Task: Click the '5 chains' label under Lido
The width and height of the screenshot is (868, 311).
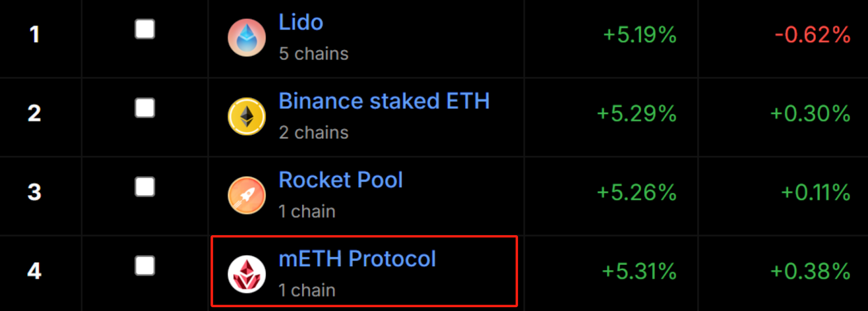Action: [x=314, y=54]
